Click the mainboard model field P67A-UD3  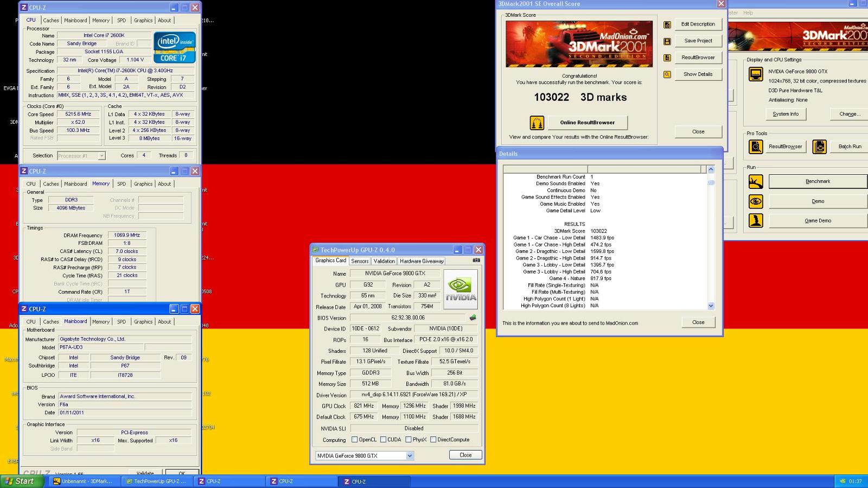tap(100, 347)
